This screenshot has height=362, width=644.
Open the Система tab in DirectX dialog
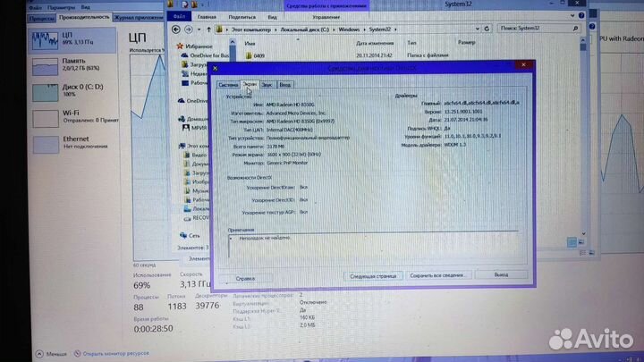[x=229, y=84]
